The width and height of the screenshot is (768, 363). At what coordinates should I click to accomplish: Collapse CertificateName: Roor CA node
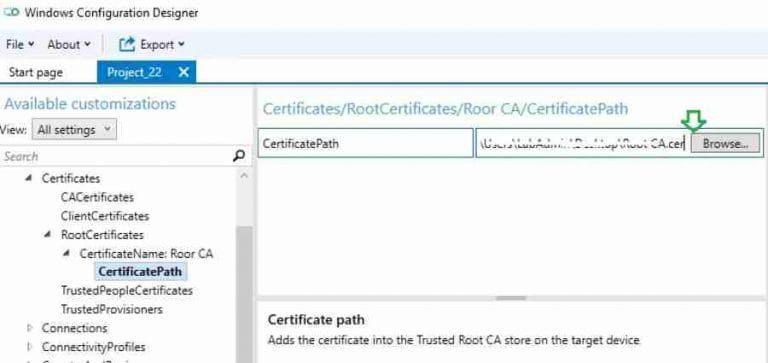tap(67, 254)
